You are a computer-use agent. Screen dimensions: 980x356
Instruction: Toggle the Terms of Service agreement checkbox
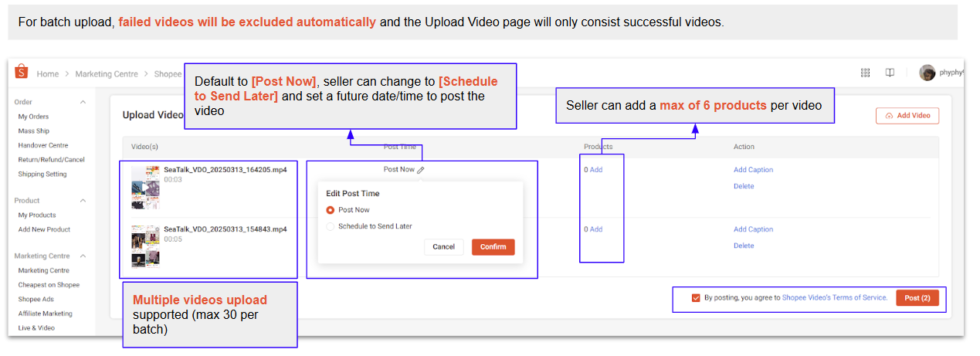click(696, 297)
